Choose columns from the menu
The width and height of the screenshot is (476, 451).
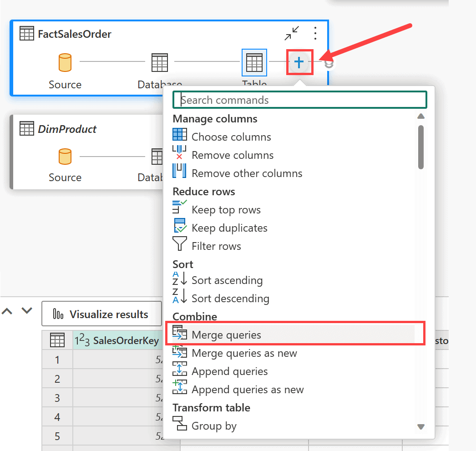231,137
